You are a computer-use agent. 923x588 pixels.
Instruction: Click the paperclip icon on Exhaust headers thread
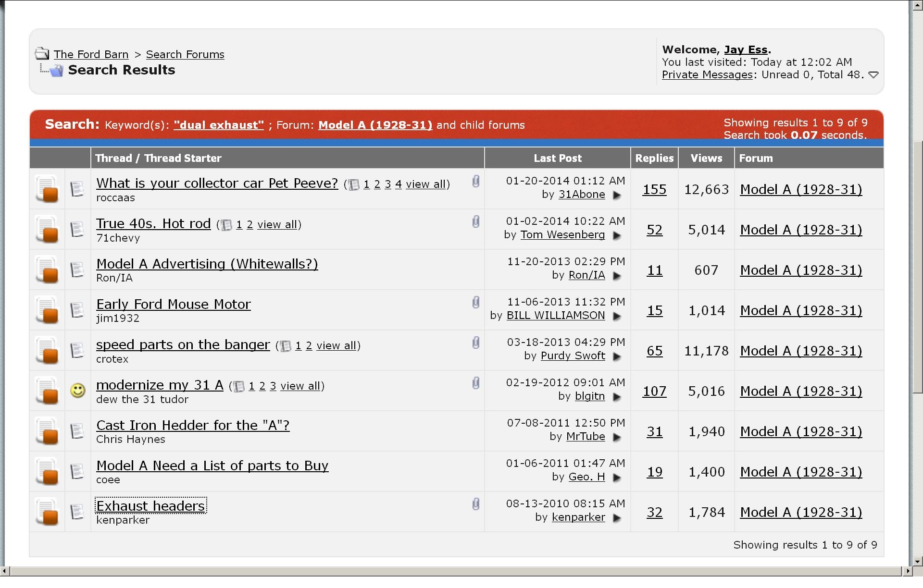point(475,504)
